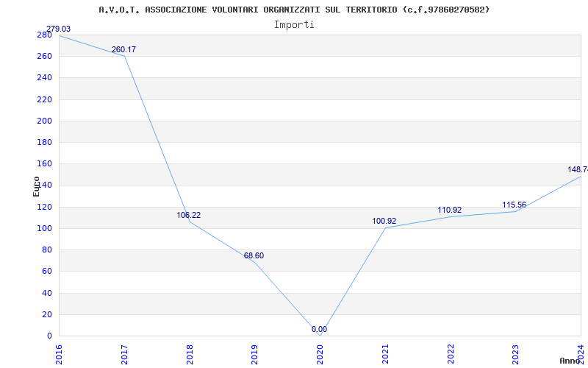This screenshot has width=588, height=368.
Task: Click the 200 y-axis tick label
Action: [44, 121]
